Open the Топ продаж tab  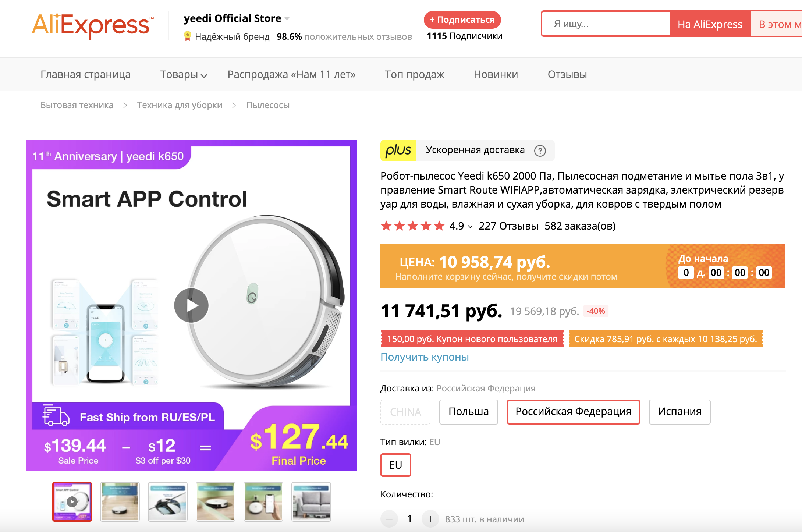(x=414, y=75)
